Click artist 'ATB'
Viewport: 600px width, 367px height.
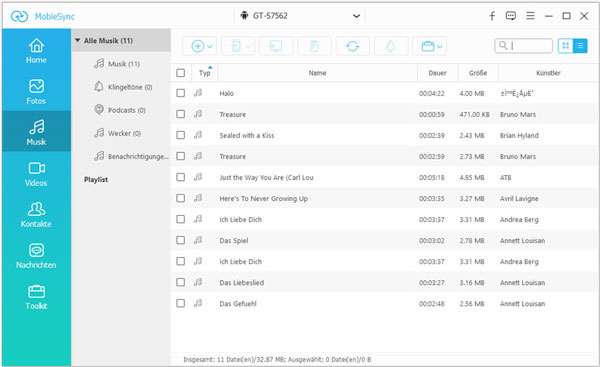(505, 178)
